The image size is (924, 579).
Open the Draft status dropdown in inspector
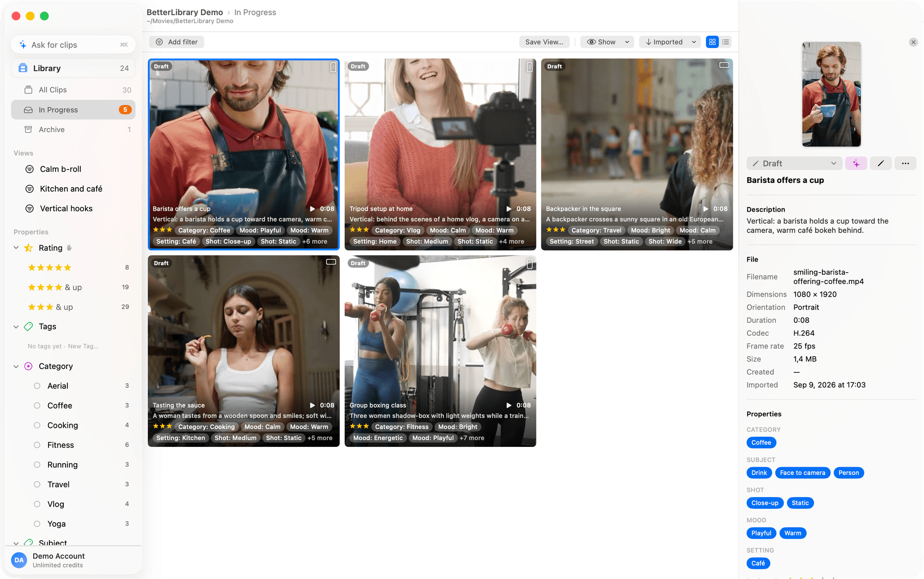[x=794, y=164]
